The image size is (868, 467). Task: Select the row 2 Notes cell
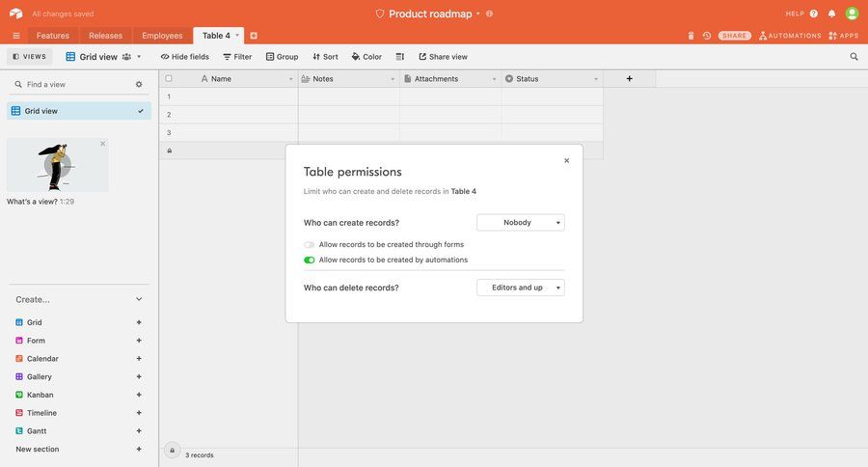pyautogui.click(x=349, y=115)
